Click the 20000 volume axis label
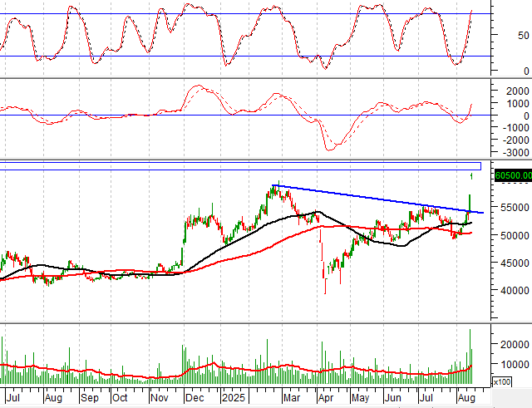532x408 pixels. (512, 344)
